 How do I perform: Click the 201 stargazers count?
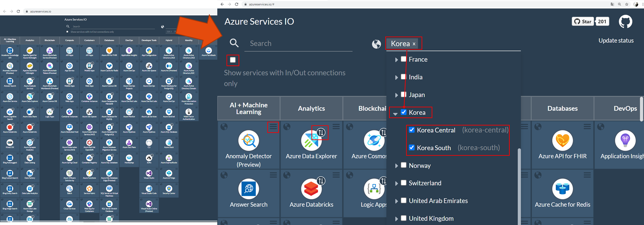[x=602, y=22]
